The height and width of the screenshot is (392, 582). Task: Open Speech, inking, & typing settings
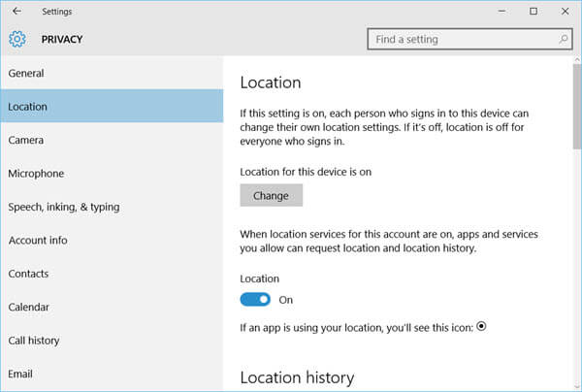coord(112,207)
